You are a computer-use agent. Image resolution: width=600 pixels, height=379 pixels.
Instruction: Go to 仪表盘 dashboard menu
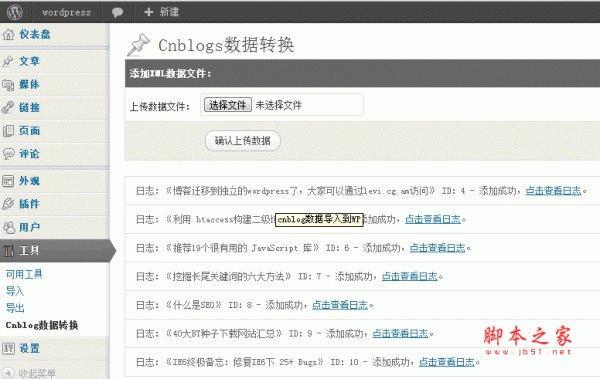click(x=35, y=34)
